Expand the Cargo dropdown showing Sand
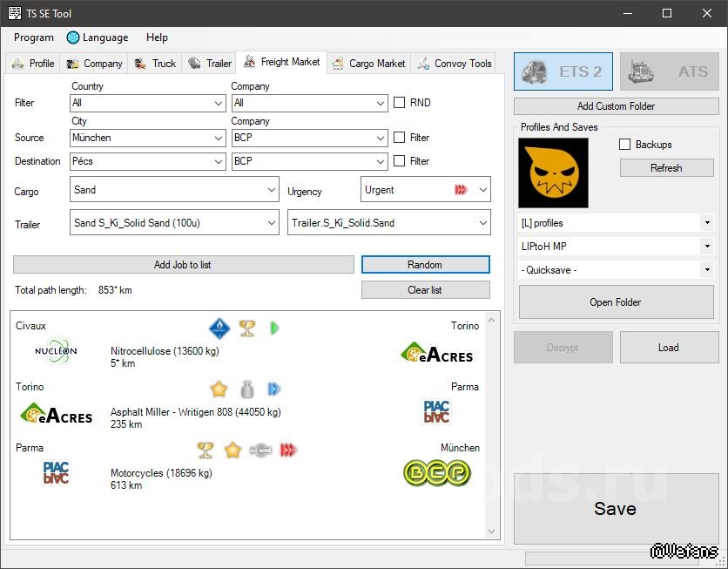The height and width of the screenshot is (569, 728). (173, 190)
